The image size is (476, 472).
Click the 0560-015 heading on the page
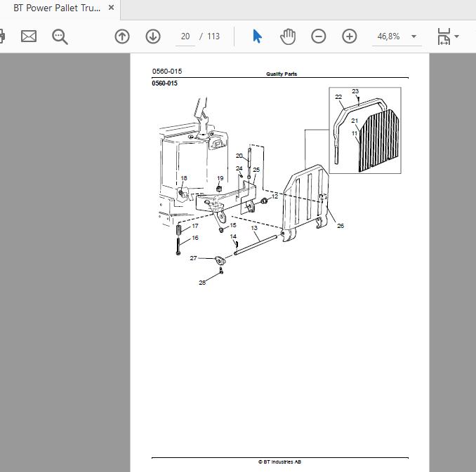164,83
